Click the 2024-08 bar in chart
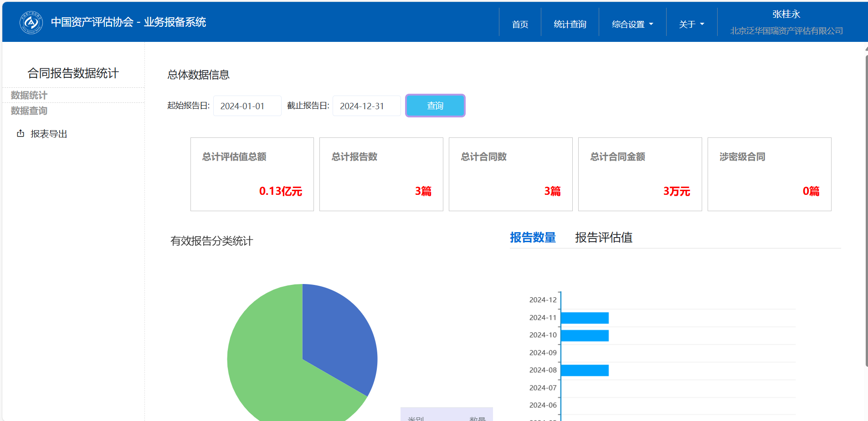This screenshot has height=421, width=868. (585, 370)
